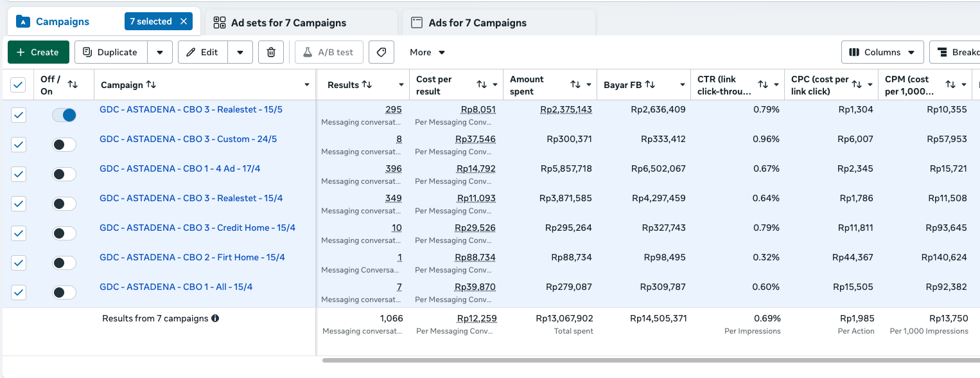Screen dimensions: 980x378
Task: Open the Duplicate dropdown arrow
Action: click(x=160, y=52)
